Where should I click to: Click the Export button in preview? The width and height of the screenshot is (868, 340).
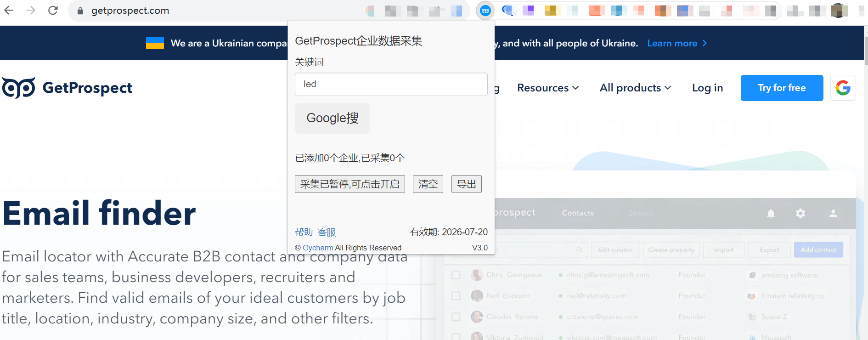pos(769,249)
